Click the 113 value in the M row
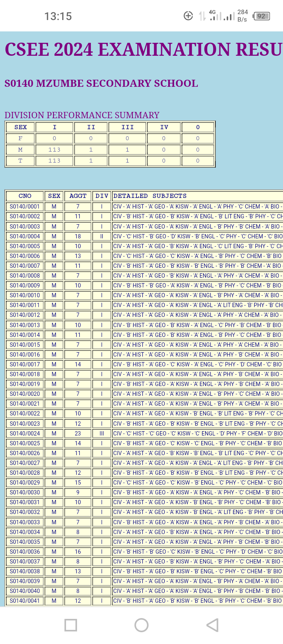The width and height of the screenshot is (283, 644). point(54,150)
